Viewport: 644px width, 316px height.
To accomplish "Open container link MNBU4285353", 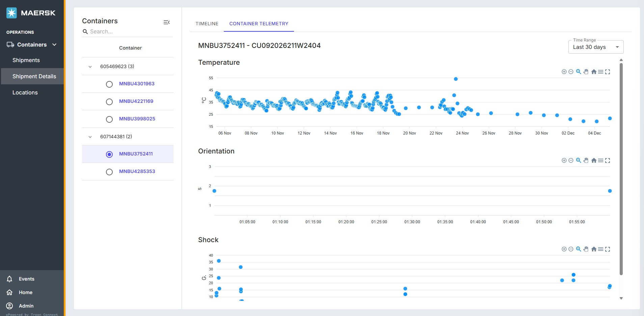I will pyautogui.click(x=137, y=171).
